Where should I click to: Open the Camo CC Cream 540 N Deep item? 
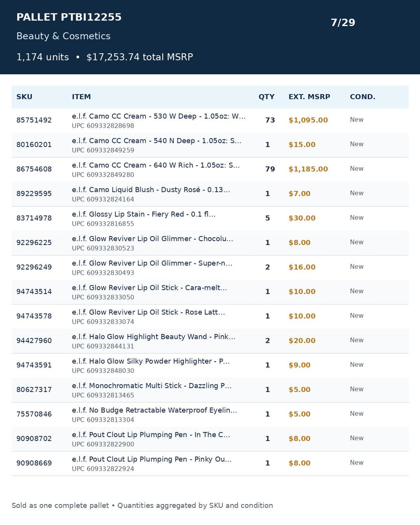[157, 141]
